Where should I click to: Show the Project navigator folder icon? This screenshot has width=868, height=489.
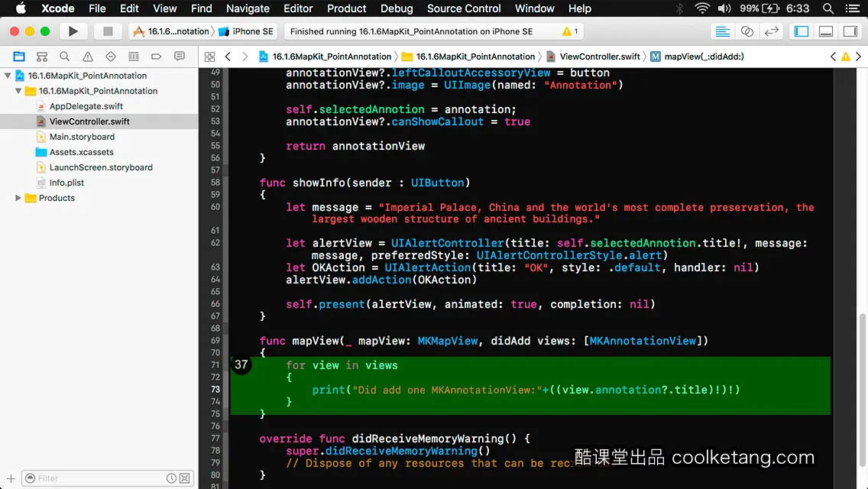(x=19, y=57)
